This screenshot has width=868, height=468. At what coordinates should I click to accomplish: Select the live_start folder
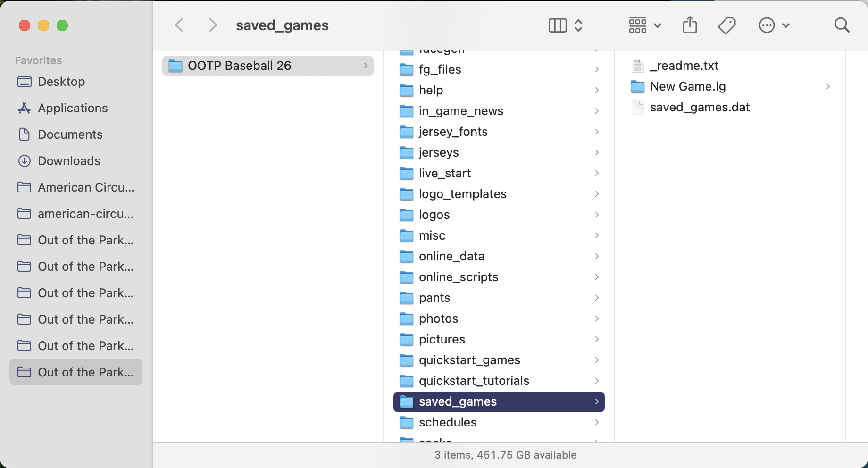point(499,173)
